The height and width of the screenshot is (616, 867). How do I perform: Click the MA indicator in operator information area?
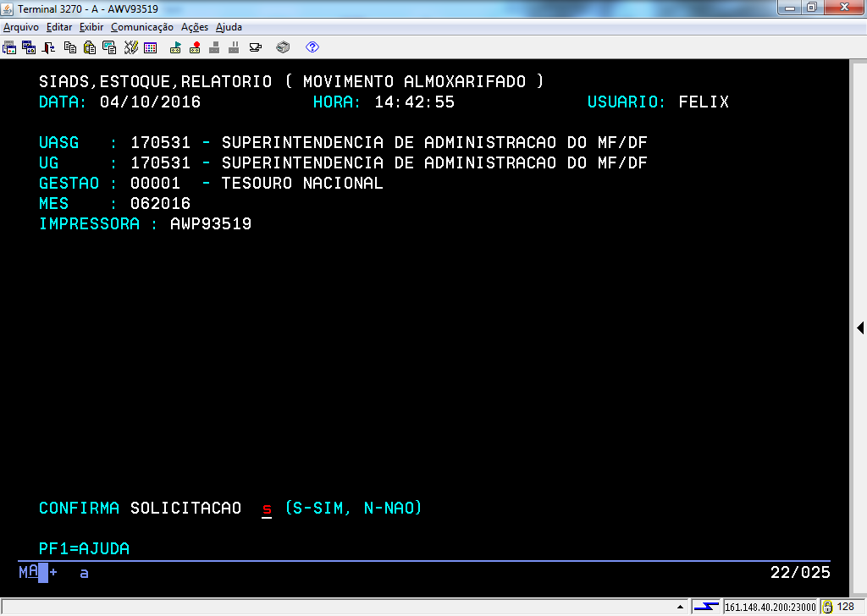tap(29, 572)
